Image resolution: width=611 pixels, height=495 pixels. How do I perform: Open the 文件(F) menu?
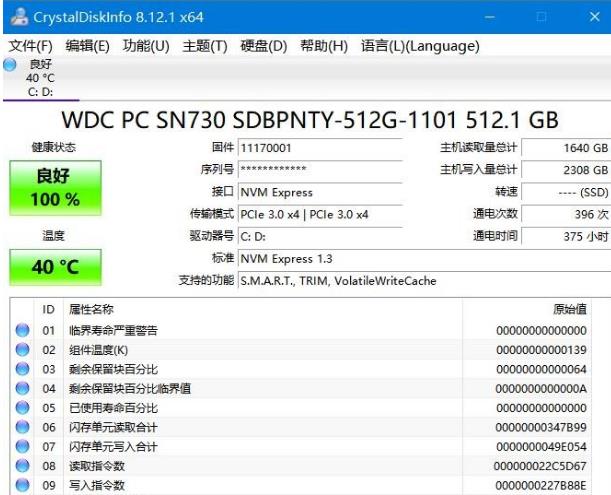[x=30, y=46]
